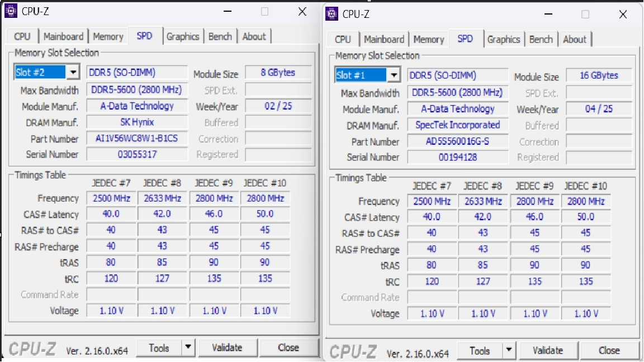Switch to Memory tab in left window
Image resolution: width=644 pixels, height=362 pixels.
click(x=108, y=36)
